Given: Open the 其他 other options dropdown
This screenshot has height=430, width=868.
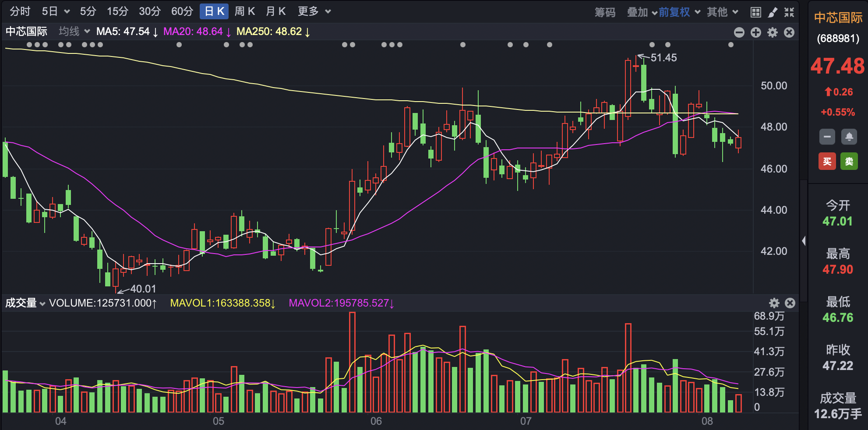Looking at the screenshot, I should click(x=723, y=12).
